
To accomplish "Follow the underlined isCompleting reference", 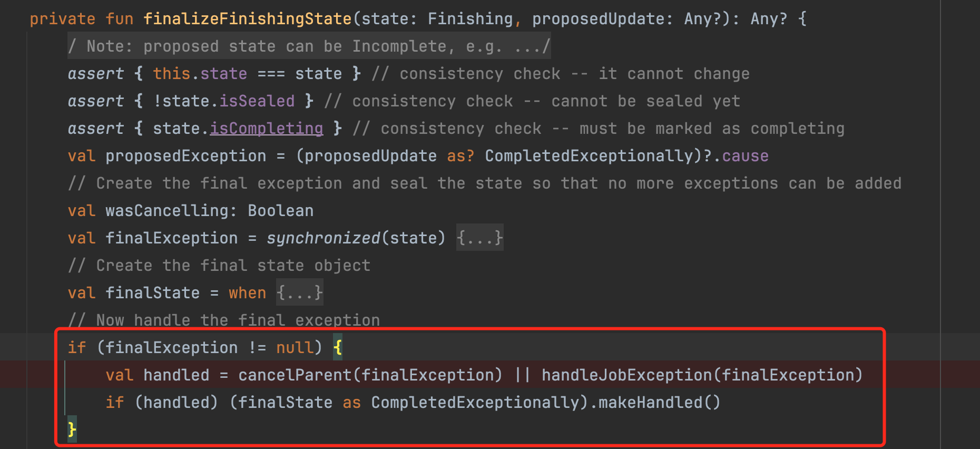I will coord(266,129).
